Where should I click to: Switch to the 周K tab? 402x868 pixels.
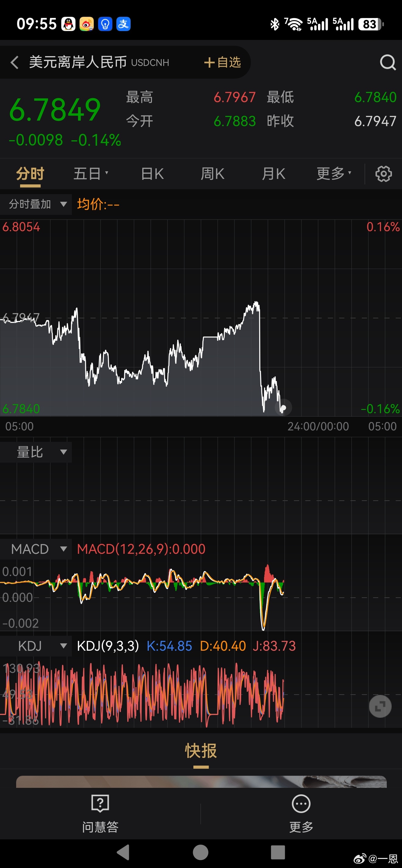pos(213,174)
